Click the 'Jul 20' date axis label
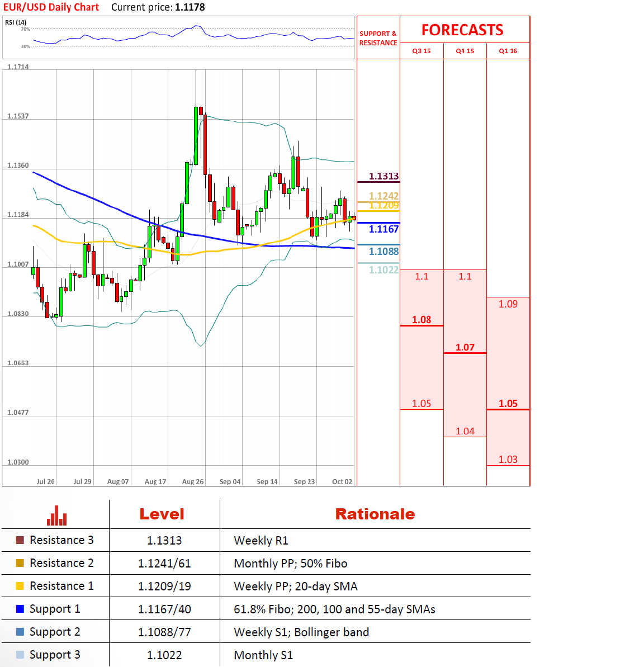Viewport: 644px width, 667px height. (45, 481)
